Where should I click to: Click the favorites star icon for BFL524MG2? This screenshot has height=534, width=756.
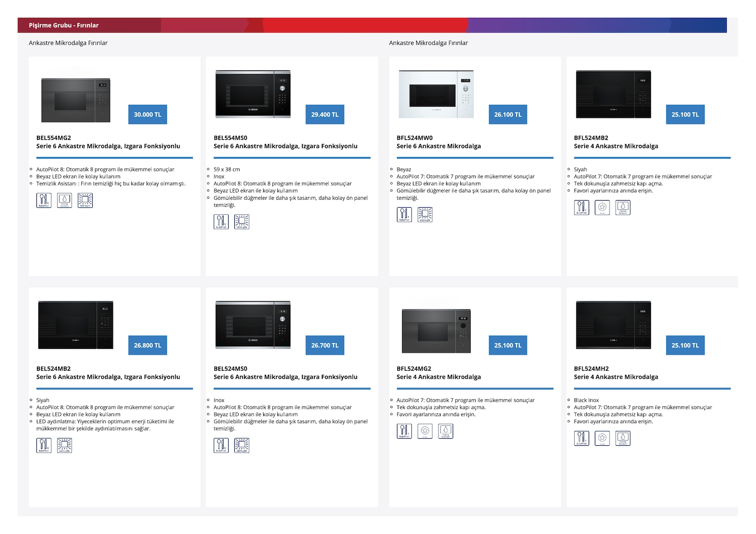[425, 431]
